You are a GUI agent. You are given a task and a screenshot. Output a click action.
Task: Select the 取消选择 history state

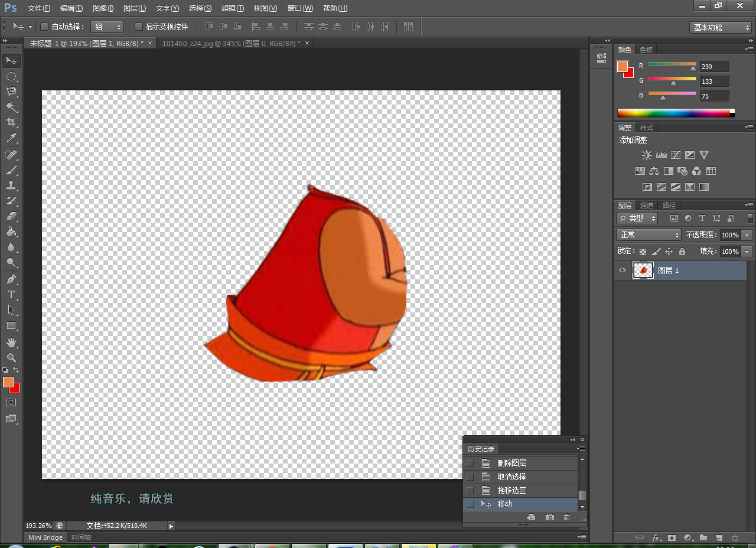(x=511, y=477)
